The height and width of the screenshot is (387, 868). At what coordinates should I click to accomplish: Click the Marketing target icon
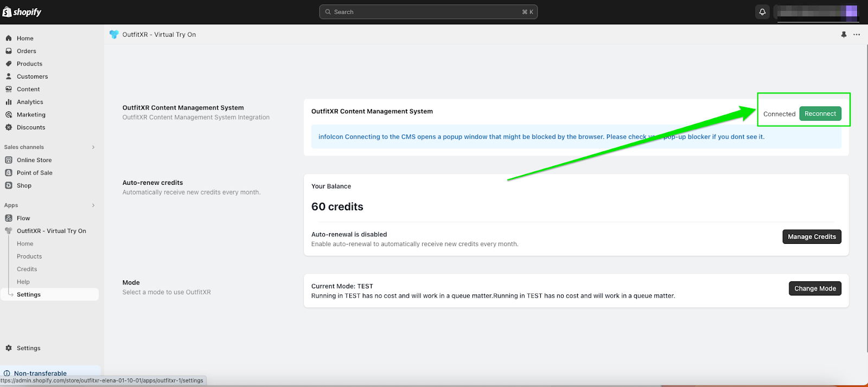(x=9, y=114)
